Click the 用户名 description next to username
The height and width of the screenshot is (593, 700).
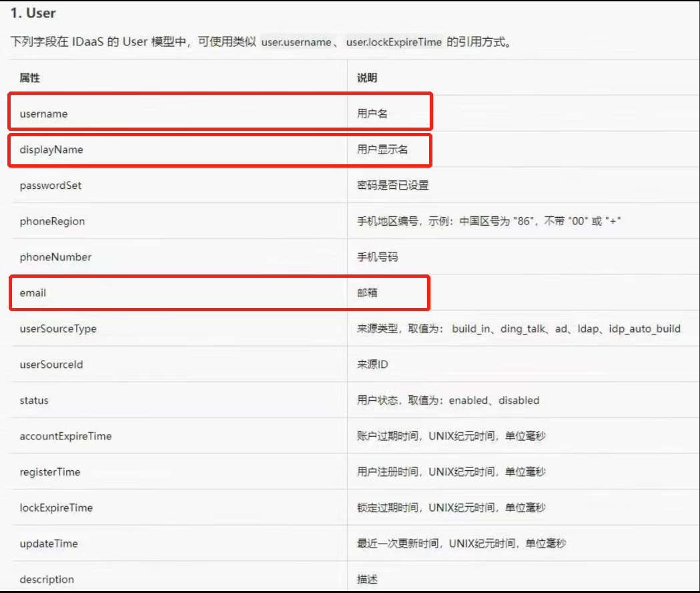click(374, 114)
